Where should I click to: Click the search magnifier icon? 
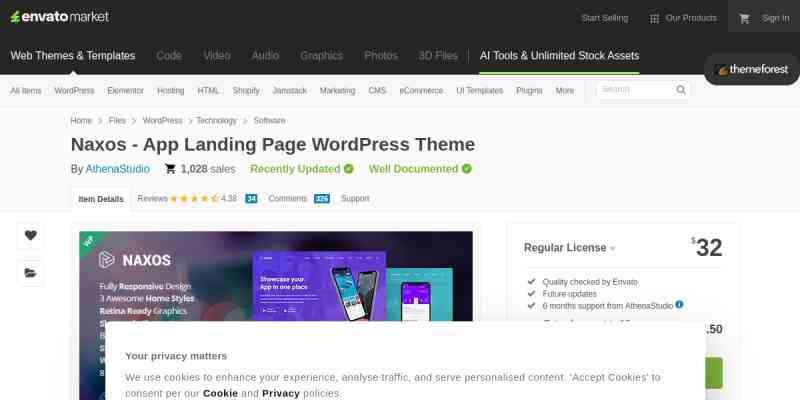click(x=681, y=90)
